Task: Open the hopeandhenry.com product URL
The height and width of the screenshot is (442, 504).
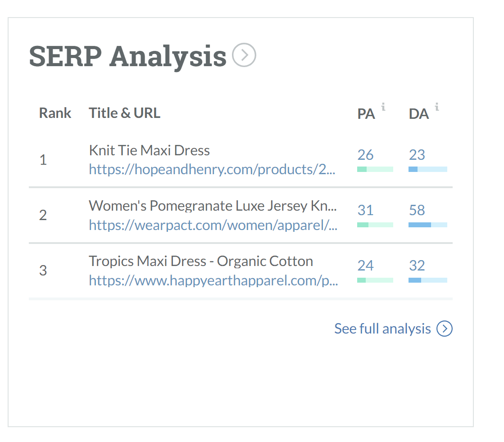Action: [x=213, y=170]
